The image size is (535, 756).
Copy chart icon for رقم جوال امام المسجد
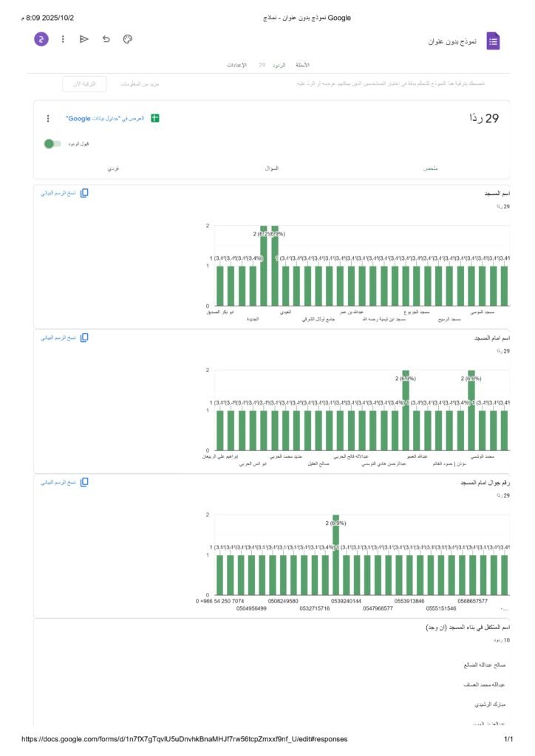(84, 482)
